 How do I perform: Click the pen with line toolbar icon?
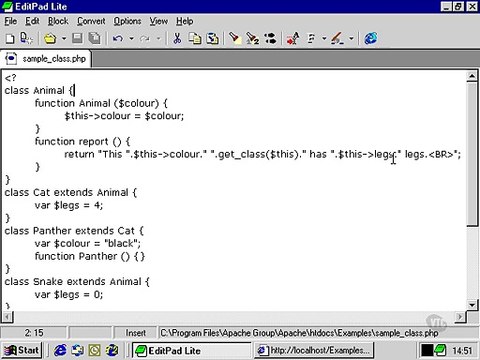pyautogui.click(x=337, y=39)
